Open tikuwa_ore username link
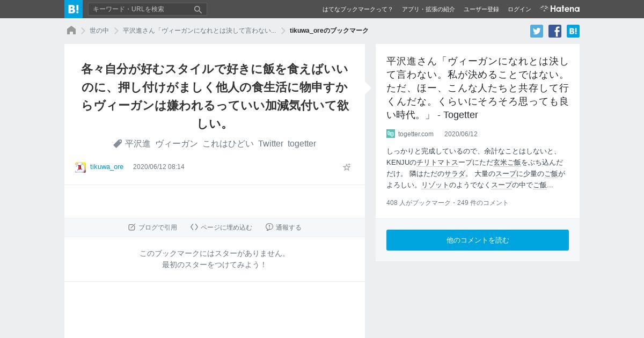 tap(107, 167)
